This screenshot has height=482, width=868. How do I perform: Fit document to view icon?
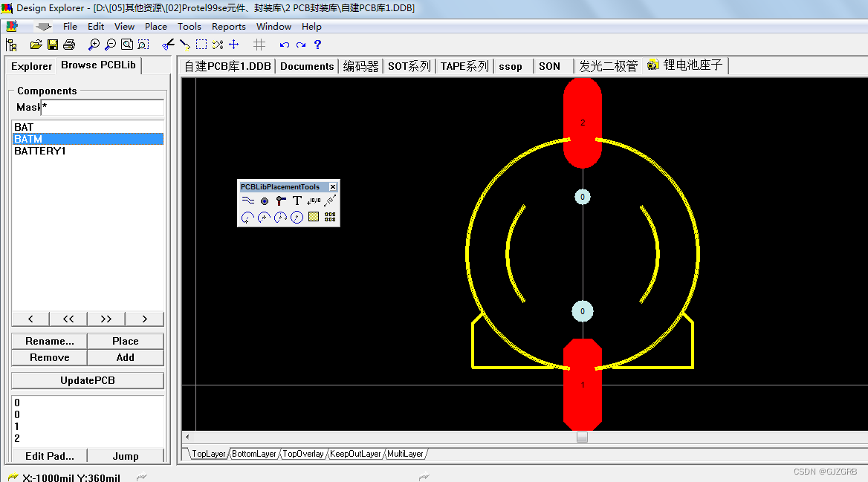(127, 45)
